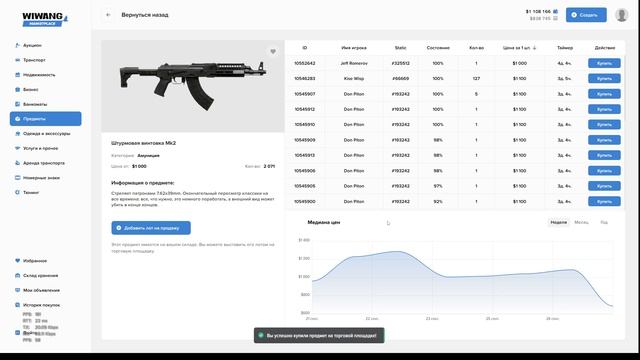Click the lot ID 10552642
Viewport: 640px width, 360px height.
point(304,63)
